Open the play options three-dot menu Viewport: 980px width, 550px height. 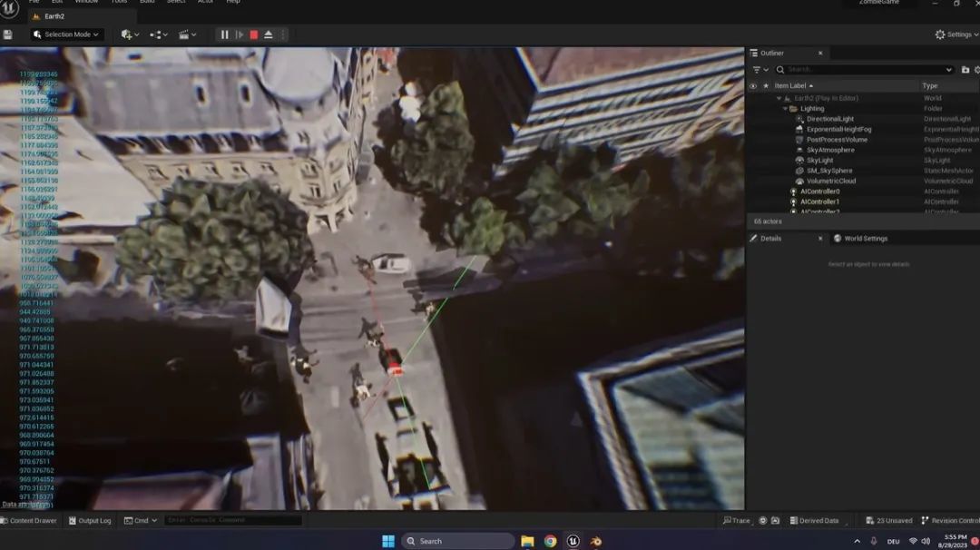(x=283, y=35)
